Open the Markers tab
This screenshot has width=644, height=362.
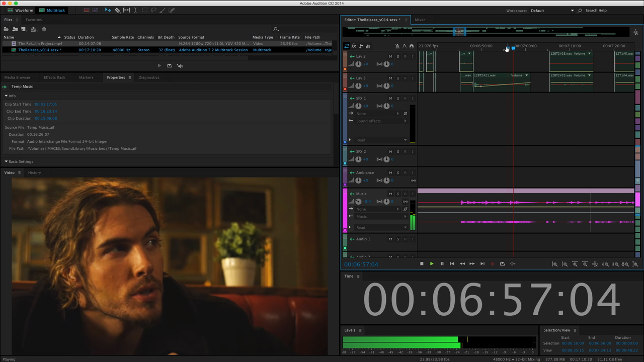(x=86, y=77)
